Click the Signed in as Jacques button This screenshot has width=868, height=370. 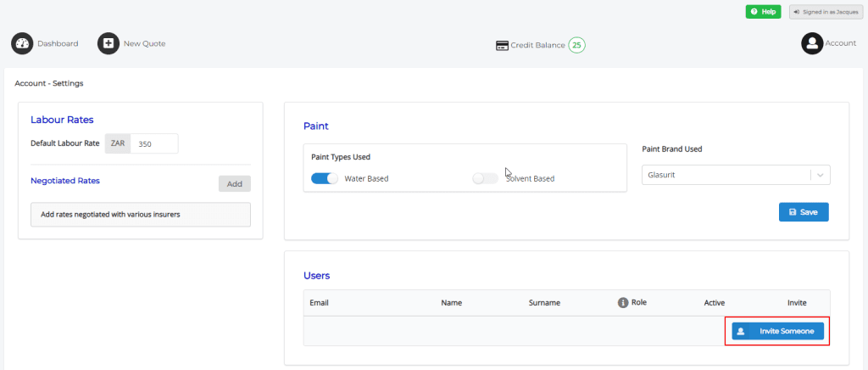[x=826, y=12]
